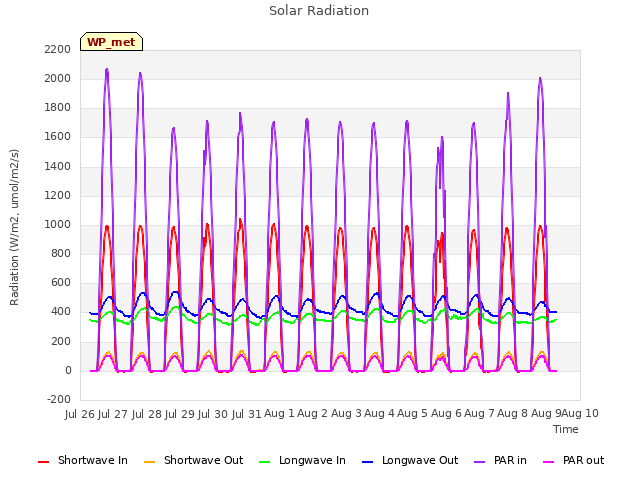Click the WP_met label box
The height and width of the screenshot is (480, 640).
[111, 42]
